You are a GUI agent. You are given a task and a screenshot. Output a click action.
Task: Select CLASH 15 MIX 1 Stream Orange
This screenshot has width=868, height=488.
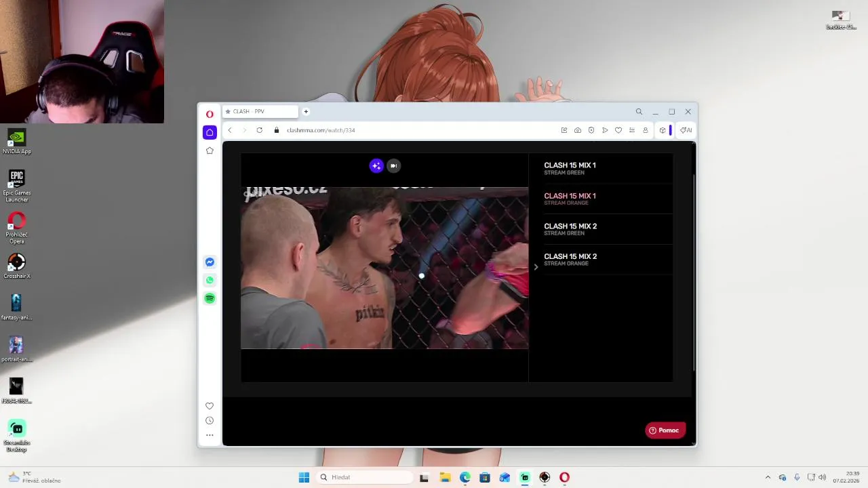coord(570,199)
